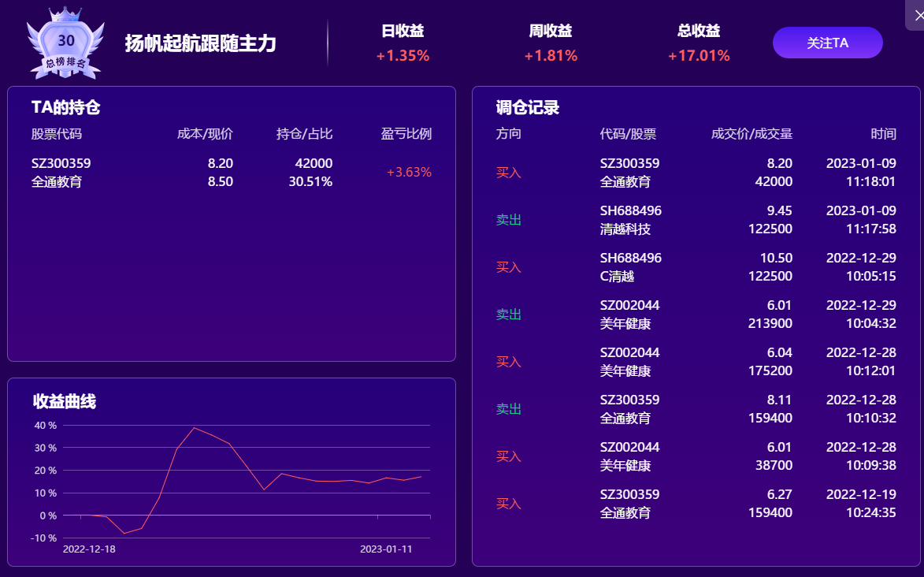This screenshot has width=924, height=577.
Task: Click the 总收益 value +17.01%
Action: pos(699,56)
